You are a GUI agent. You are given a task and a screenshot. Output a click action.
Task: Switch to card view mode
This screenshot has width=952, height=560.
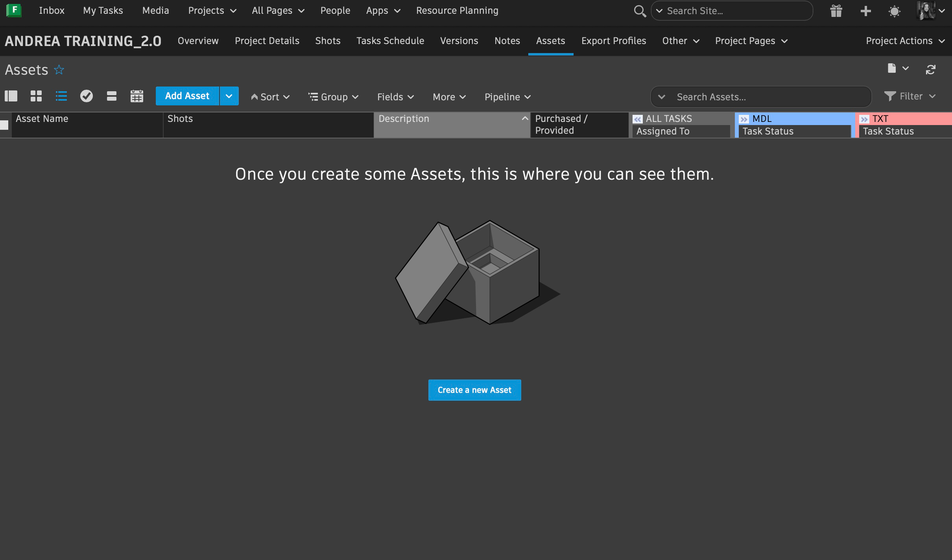tap(112, 96)
